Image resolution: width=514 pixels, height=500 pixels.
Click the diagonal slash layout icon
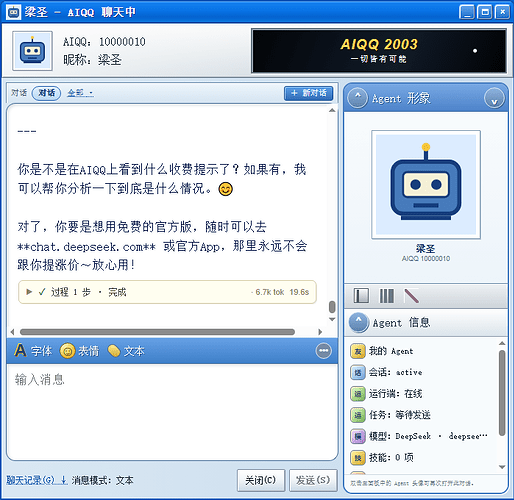(412, 296)
